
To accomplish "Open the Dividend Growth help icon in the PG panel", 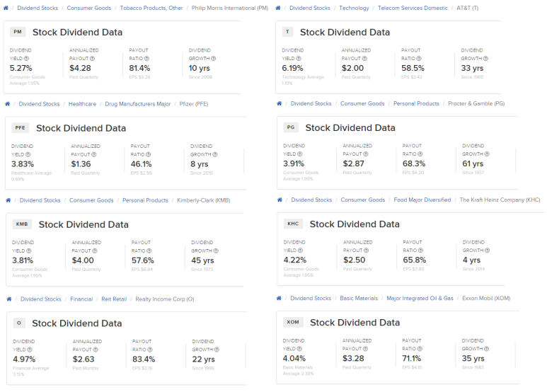I will coord(487,154).
